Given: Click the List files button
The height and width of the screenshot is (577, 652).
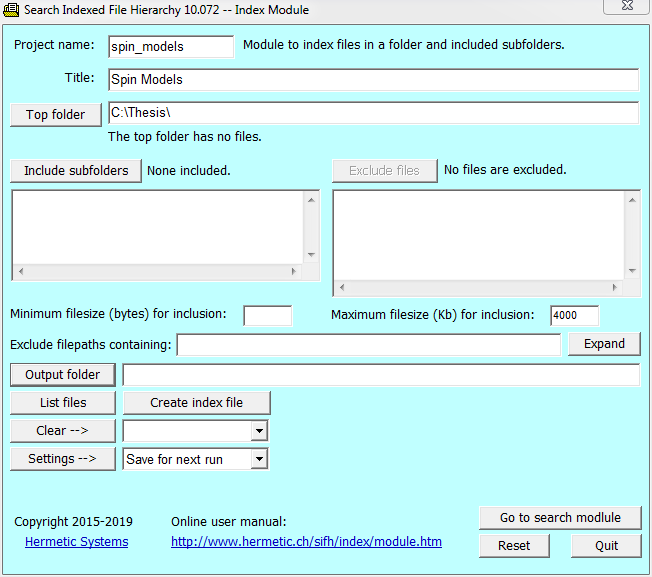Looking at the screenshot, I should pos(63,403).
